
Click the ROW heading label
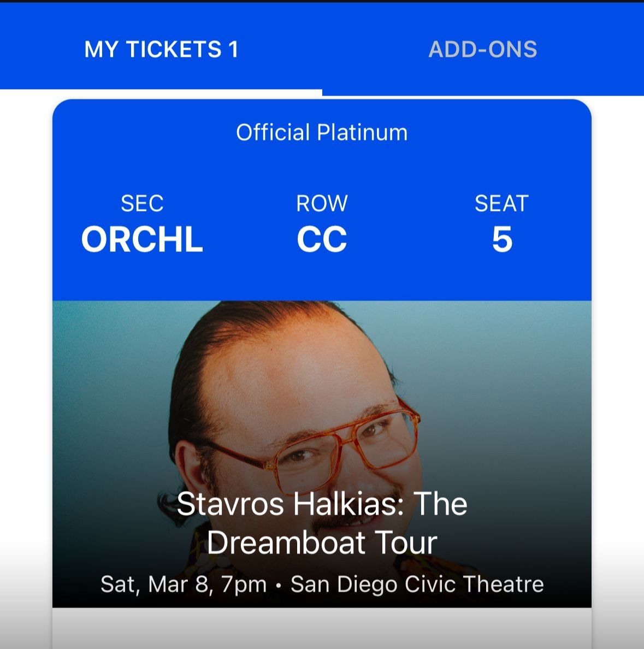(322, 203)
